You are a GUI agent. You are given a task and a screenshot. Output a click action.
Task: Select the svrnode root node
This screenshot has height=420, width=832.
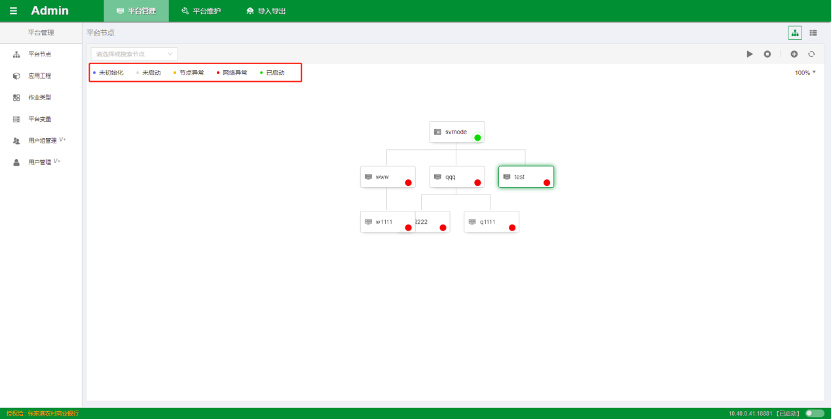tap(457, 132)
